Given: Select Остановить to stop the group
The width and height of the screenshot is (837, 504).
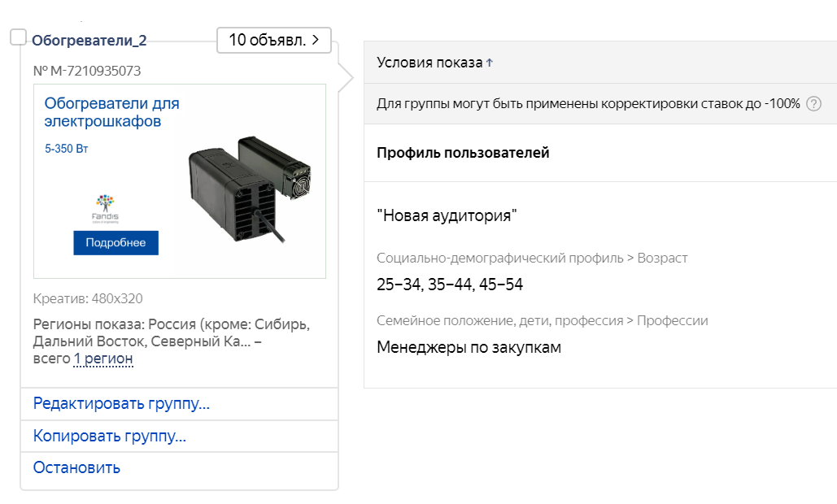Looking at the screenshot, I should click(x=76, y=467).
